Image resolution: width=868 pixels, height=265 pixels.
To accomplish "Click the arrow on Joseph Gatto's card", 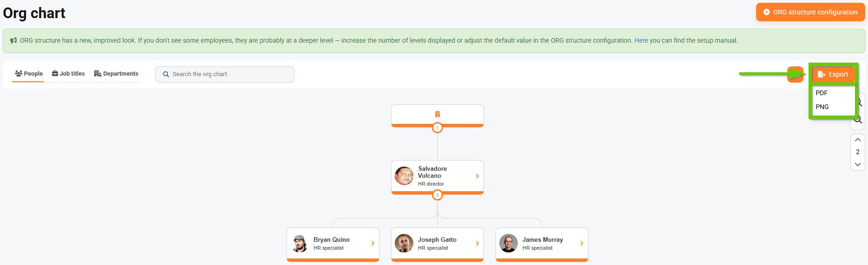I will (x=477, y=243).
